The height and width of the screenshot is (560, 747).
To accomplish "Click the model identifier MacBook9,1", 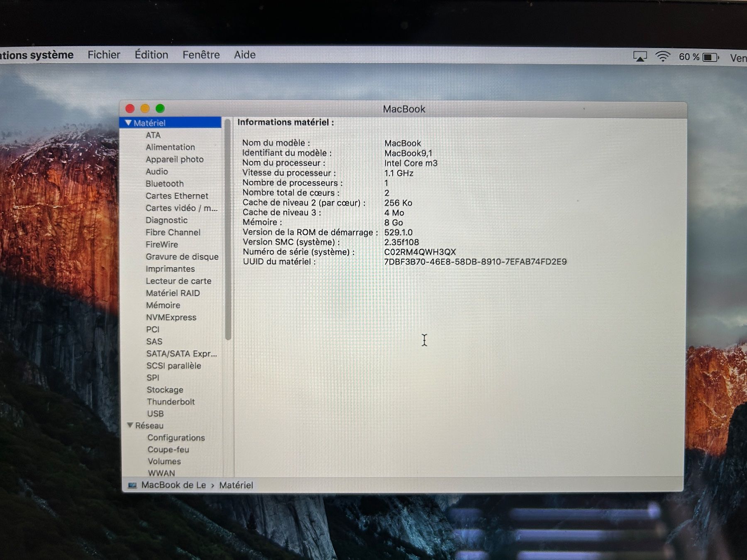I will 408,153.
